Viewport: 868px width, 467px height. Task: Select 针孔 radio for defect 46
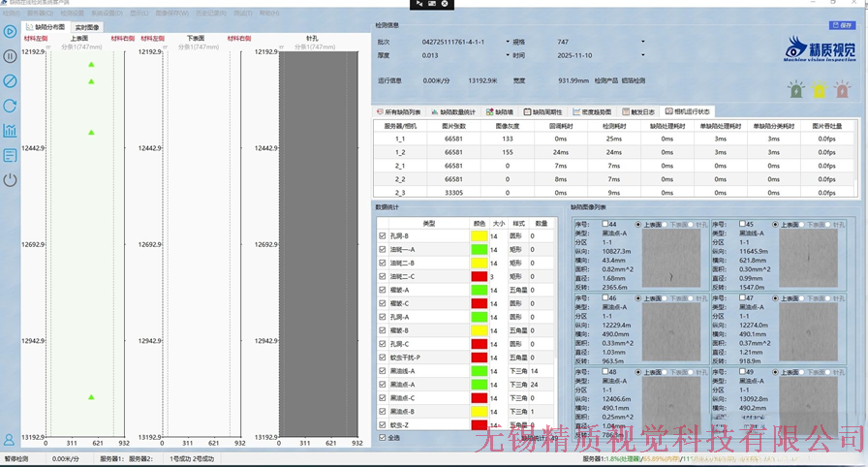692,298
